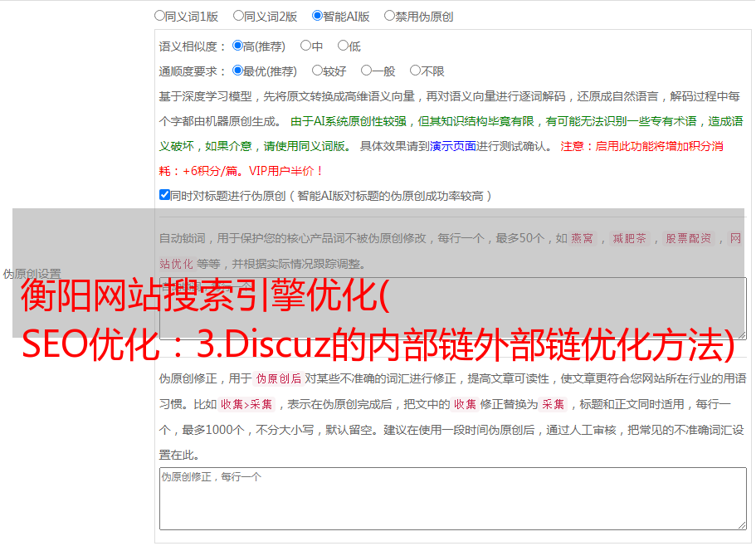
Task: Click the 伪原创修正 textarea resize handle
Action: tap(742, 526)
